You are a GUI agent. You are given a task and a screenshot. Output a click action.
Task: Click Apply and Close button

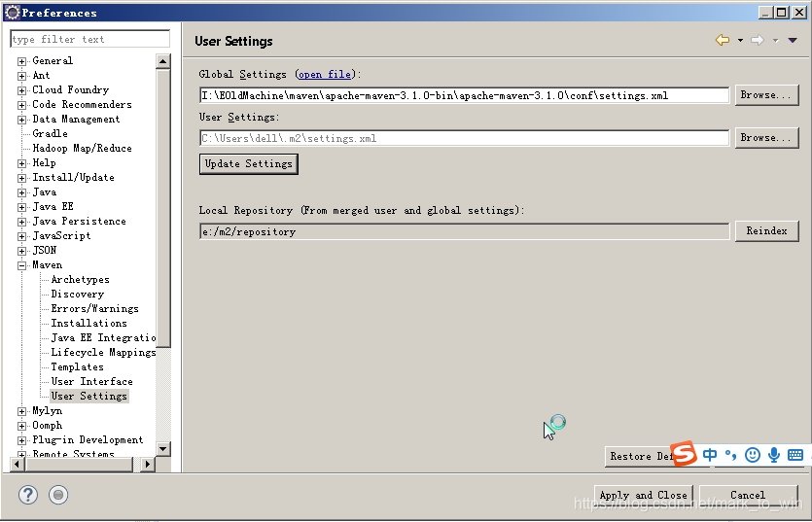coord(643,496)
